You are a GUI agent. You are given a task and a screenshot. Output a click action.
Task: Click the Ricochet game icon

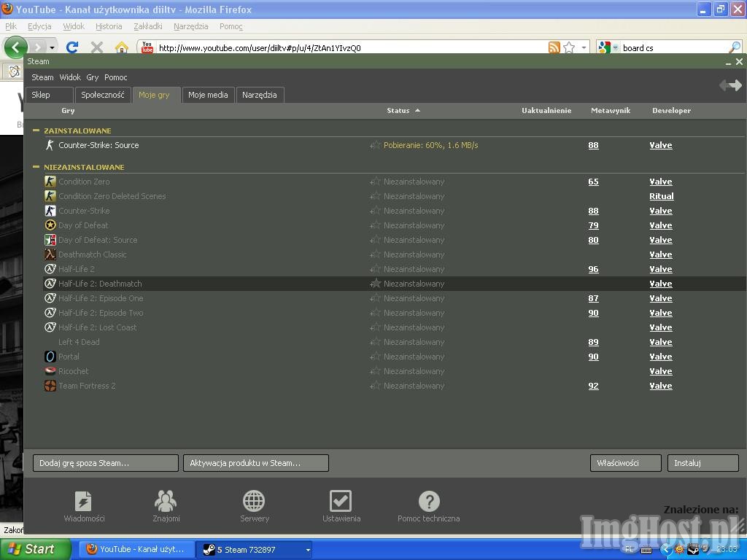pos(50,371)
